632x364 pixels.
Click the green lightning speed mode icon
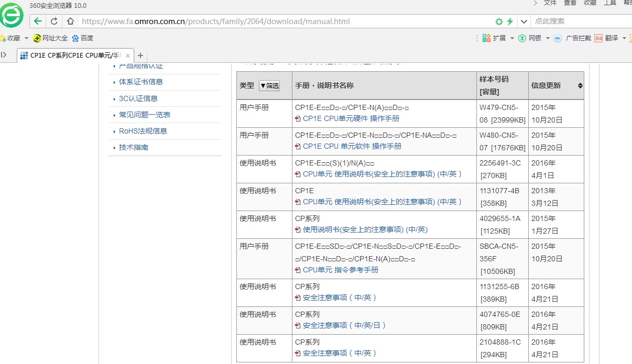(x=509, y=21)
